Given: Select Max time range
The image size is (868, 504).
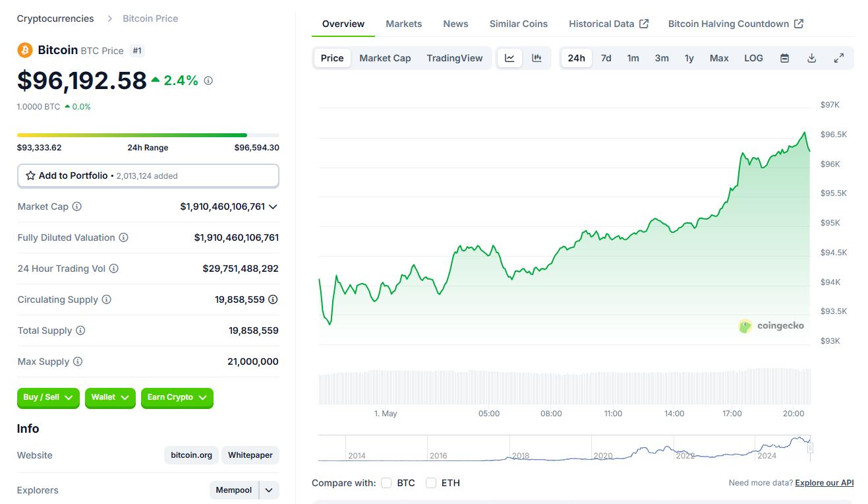Looking at the screenshot, I should [x=719, y=58].
